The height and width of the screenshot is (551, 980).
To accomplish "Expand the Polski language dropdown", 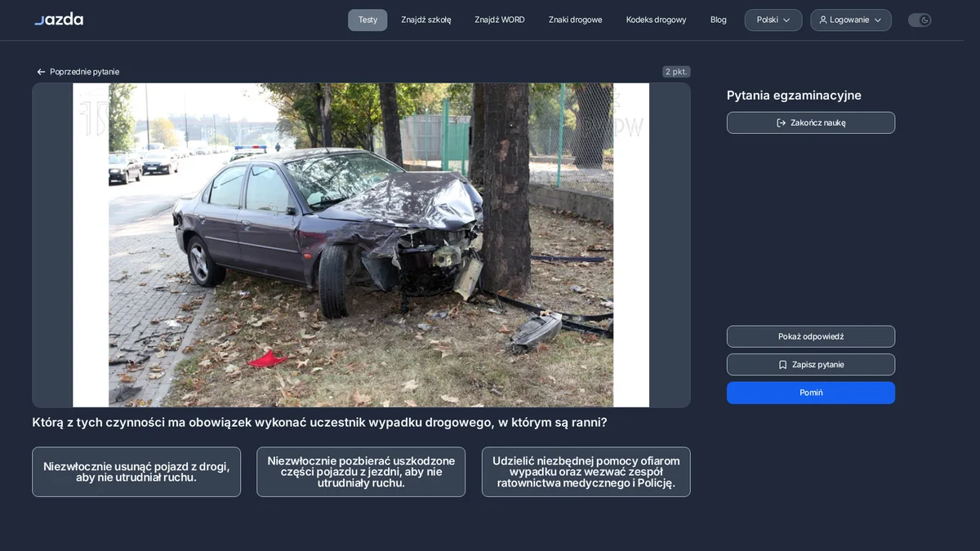I will [x=773, y=20].
